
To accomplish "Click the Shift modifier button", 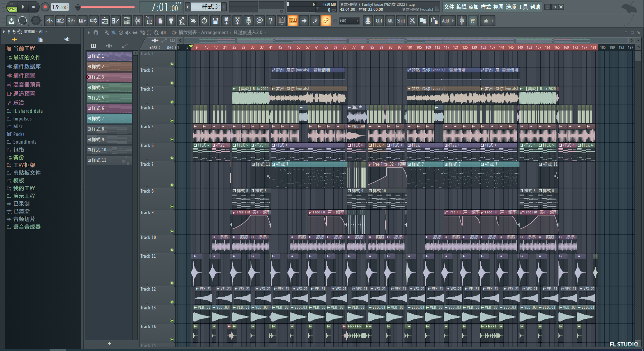I will coord(401,21).
